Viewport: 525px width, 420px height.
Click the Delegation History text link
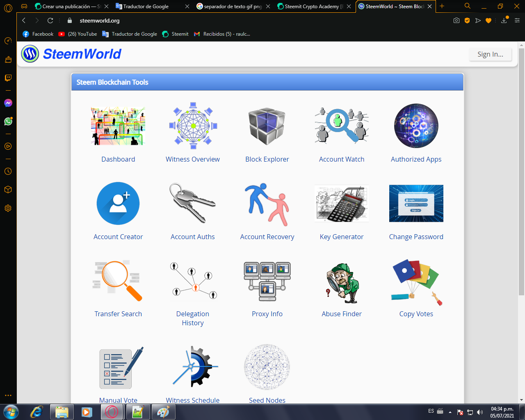coord(193,318)
